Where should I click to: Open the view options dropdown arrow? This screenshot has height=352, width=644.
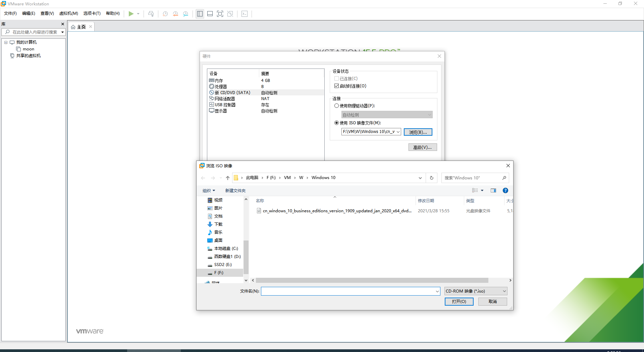tap(482, 190)
